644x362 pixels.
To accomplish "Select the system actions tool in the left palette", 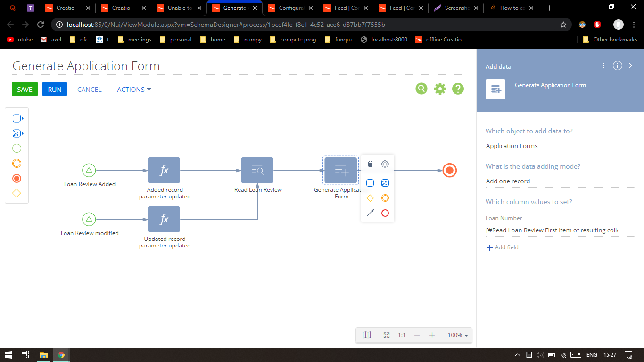I will click(x=17, y=133).
